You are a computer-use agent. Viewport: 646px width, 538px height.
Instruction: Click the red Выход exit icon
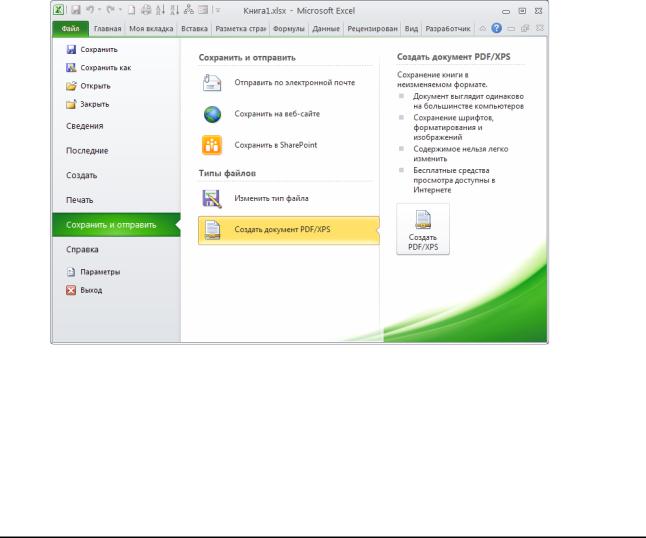point(71,290)
